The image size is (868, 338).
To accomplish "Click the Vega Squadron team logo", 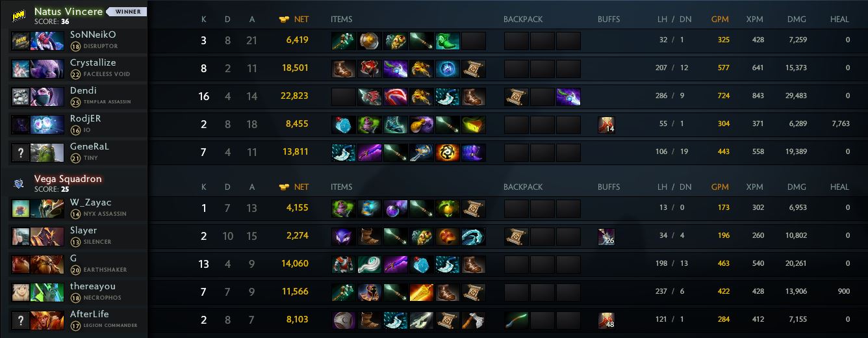I will (x=18, y=184).
